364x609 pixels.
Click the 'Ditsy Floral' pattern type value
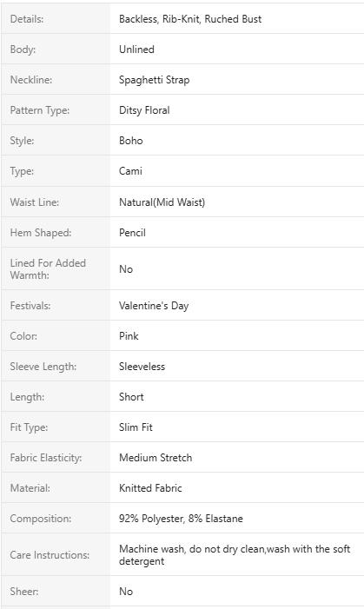tap(144, 110)
